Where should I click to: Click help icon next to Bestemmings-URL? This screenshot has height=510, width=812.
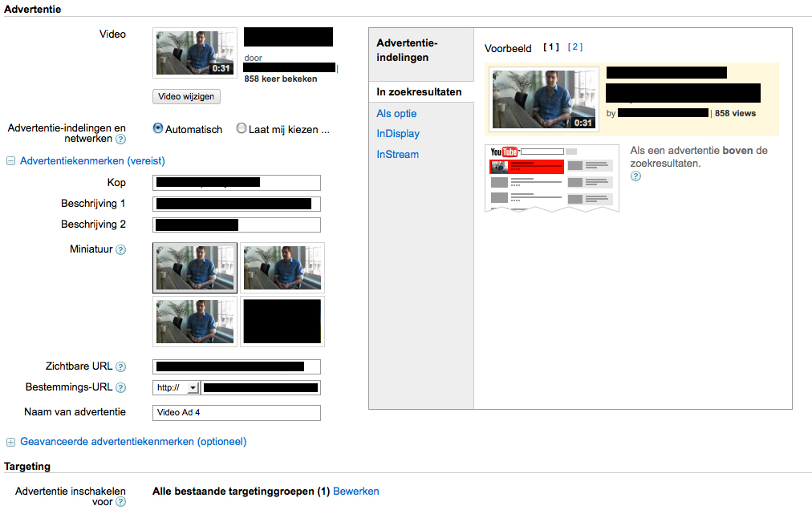tap(120, 388)
